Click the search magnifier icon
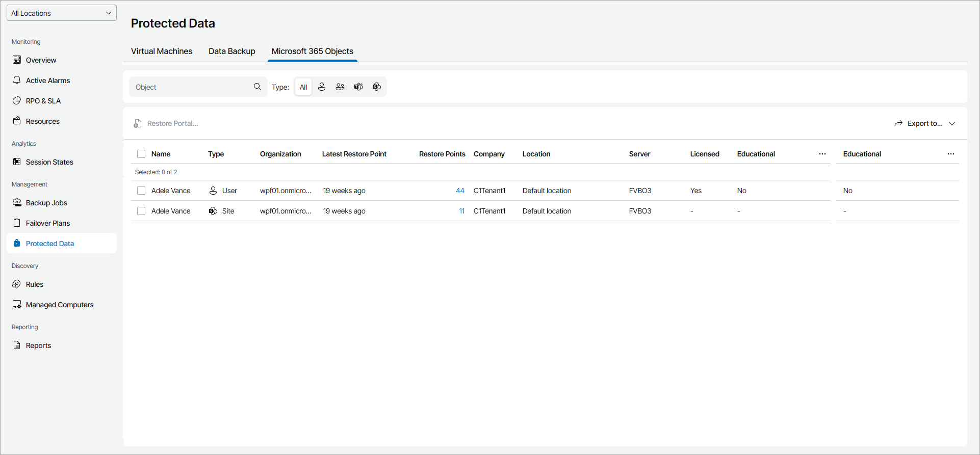The width and height of the screenshot is (980, 455). coord(257,87)
